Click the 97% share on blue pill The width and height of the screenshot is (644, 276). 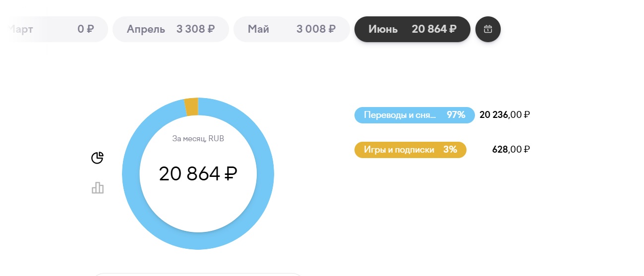tap(456, 115)
